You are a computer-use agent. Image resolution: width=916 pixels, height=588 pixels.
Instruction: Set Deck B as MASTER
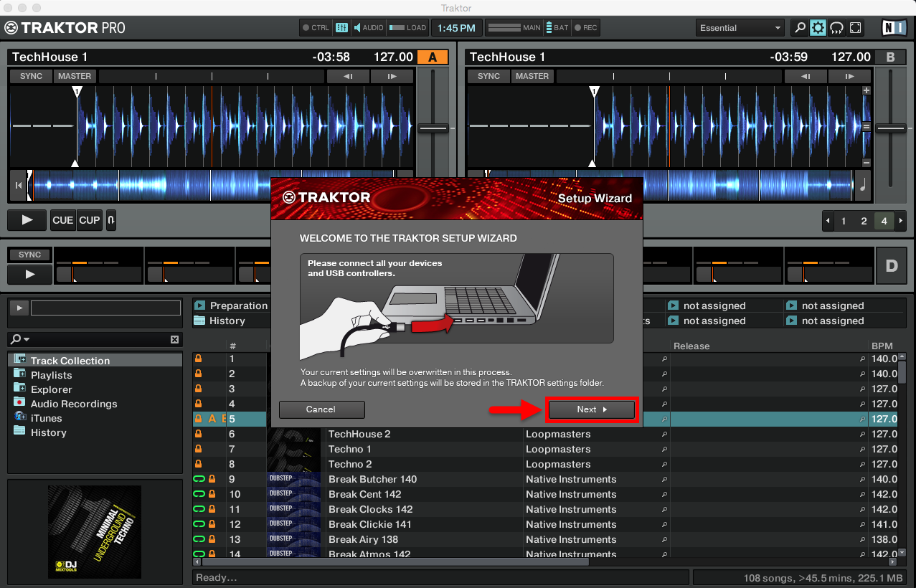[532, 76]
